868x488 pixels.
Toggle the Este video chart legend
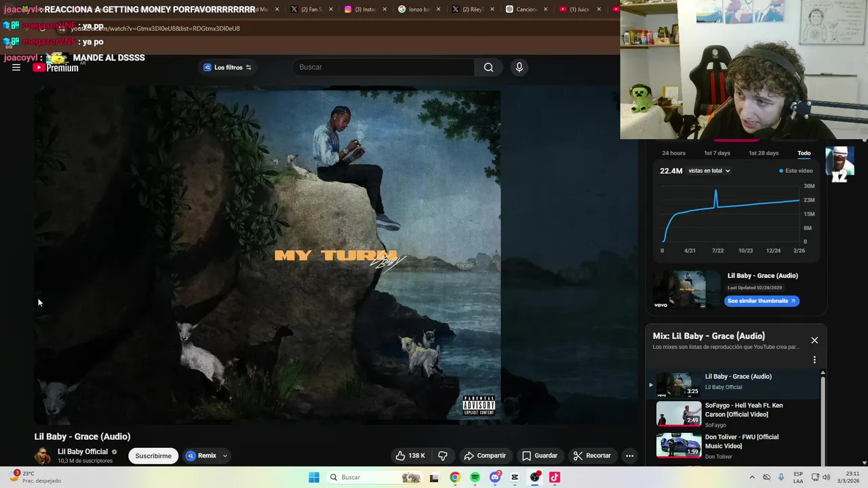(x=795, y=171)
